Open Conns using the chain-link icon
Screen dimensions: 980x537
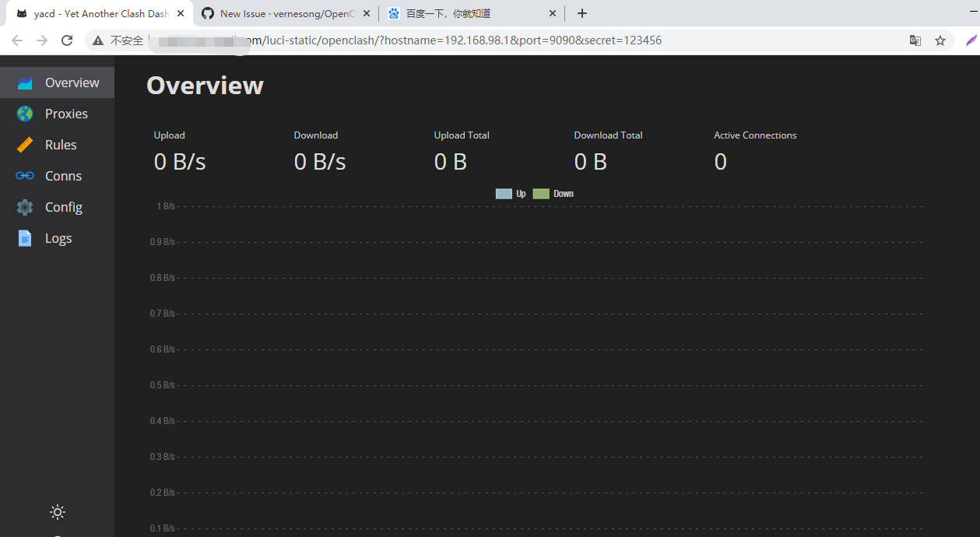[x=26, y=175]
